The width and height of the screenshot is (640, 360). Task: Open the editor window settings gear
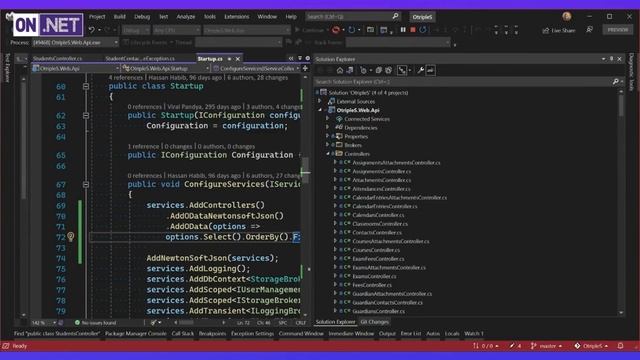click(x=308, y=59)
